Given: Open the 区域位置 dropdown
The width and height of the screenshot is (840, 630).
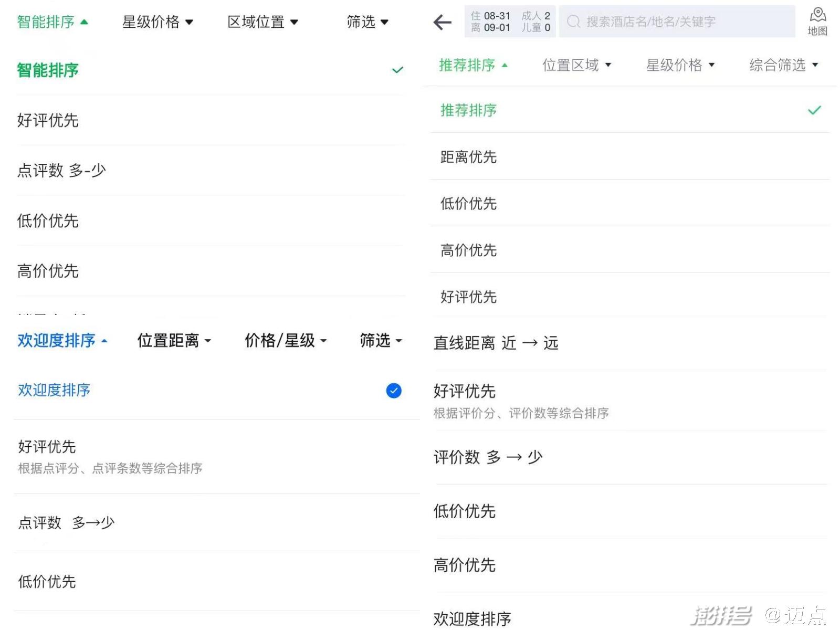Looking at the screenshot, I should [262, 22].
